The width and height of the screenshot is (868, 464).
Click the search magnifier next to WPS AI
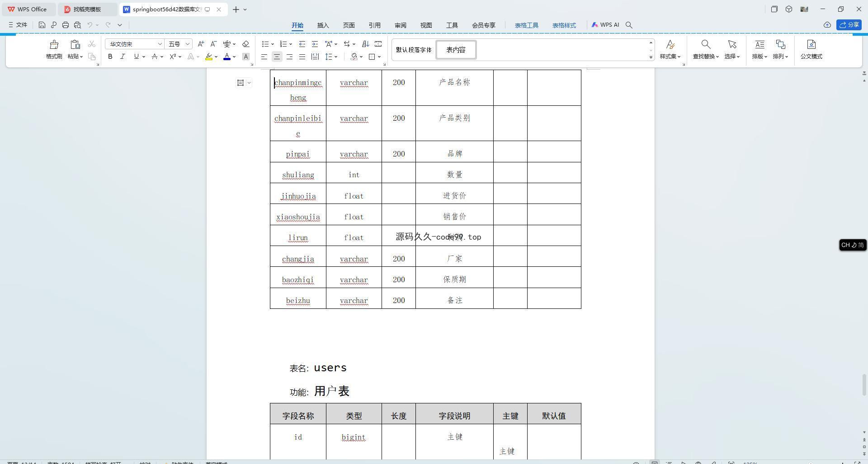[x=629, y=25]
